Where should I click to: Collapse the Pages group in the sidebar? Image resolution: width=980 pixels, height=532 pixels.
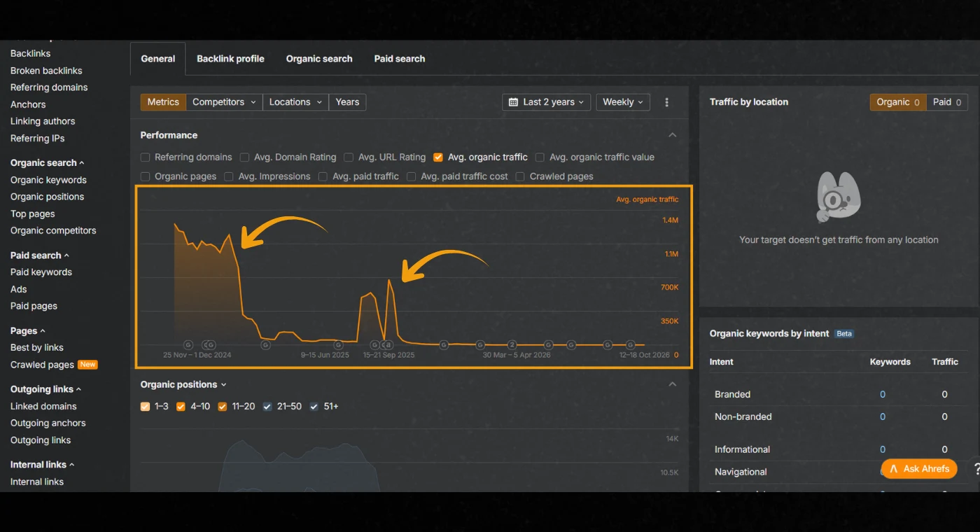point(28,331)
